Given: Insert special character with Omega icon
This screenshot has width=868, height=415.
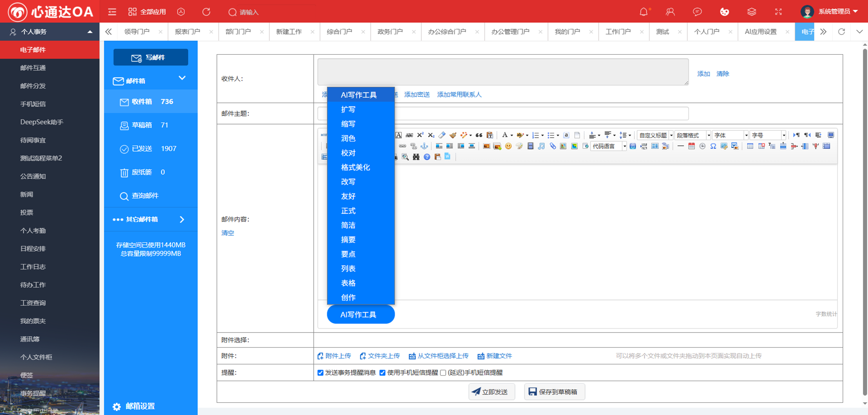Looking at the screenshot, I should tap(713, 146).
